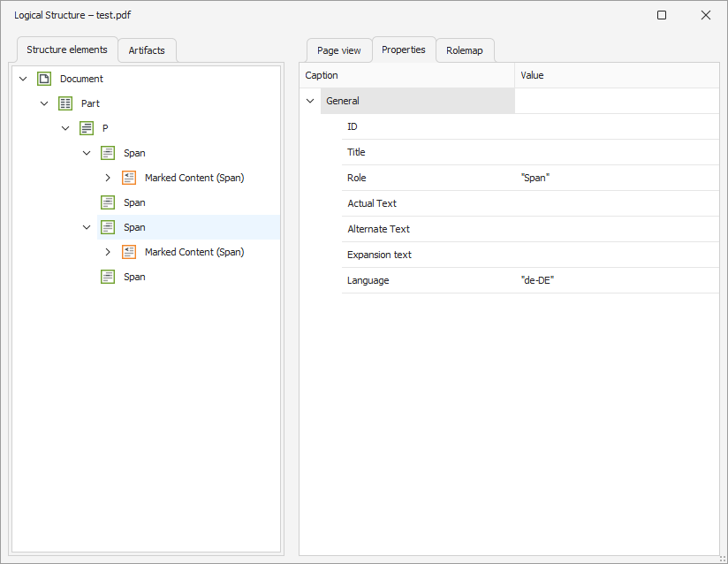Collapse the P node chevron
The width and height of the screenshot is (728, 564).
click(65, 128)
